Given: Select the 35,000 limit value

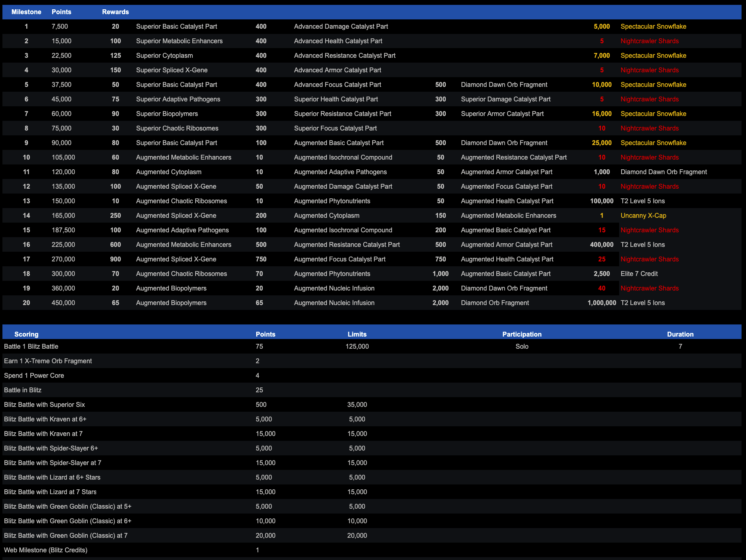Looking at the screenshot, I should (357, 404).
